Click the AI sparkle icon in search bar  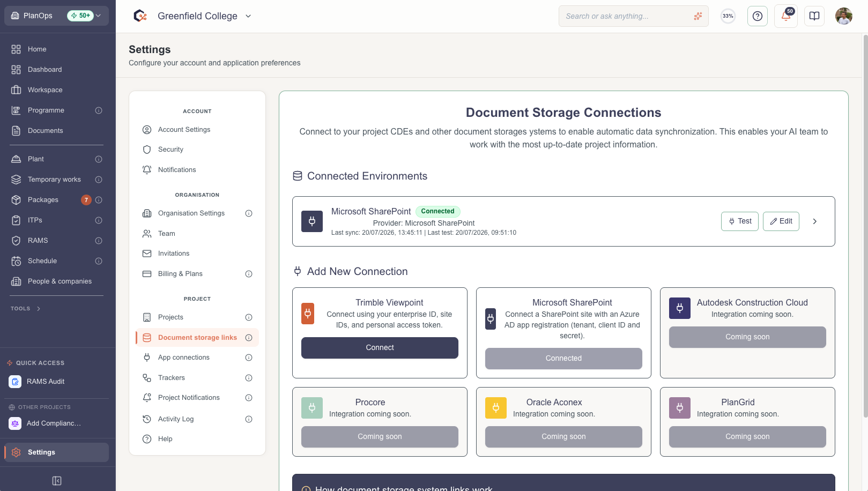(698, 16)
